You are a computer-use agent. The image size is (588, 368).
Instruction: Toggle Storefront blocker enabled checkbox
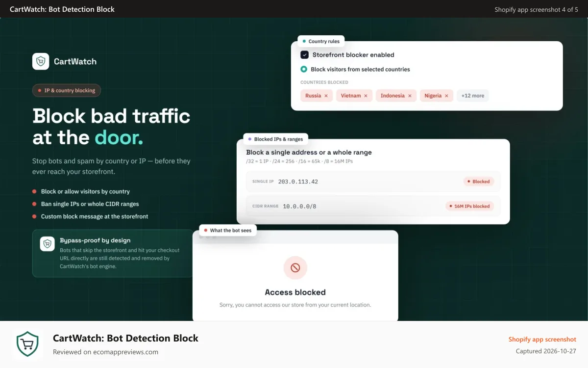pos(304,55)
